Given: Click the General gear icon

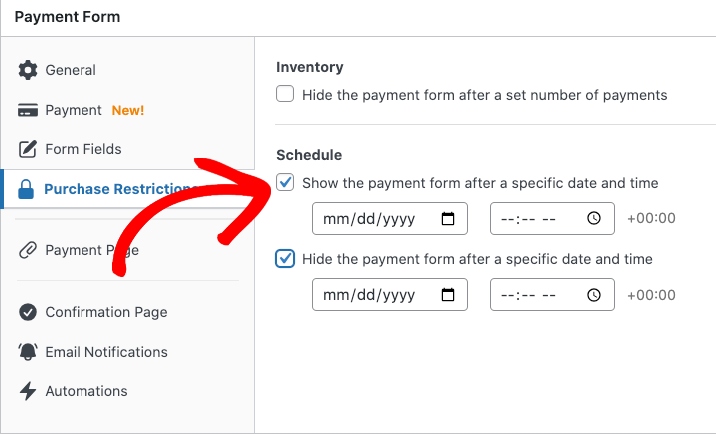Looking at the screenshot, I should coord(28,71).
